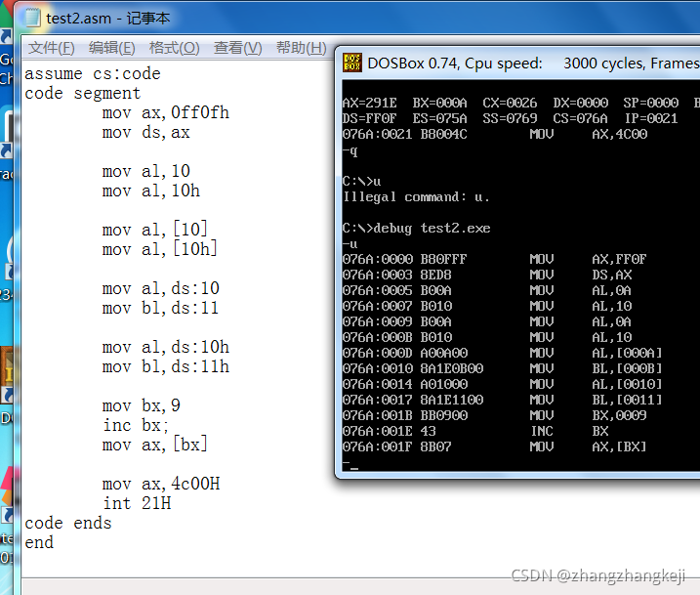Click DOSBox line 076A:001F MOV AX,[BX]
700x595 pixels.
tap(494, 446)
